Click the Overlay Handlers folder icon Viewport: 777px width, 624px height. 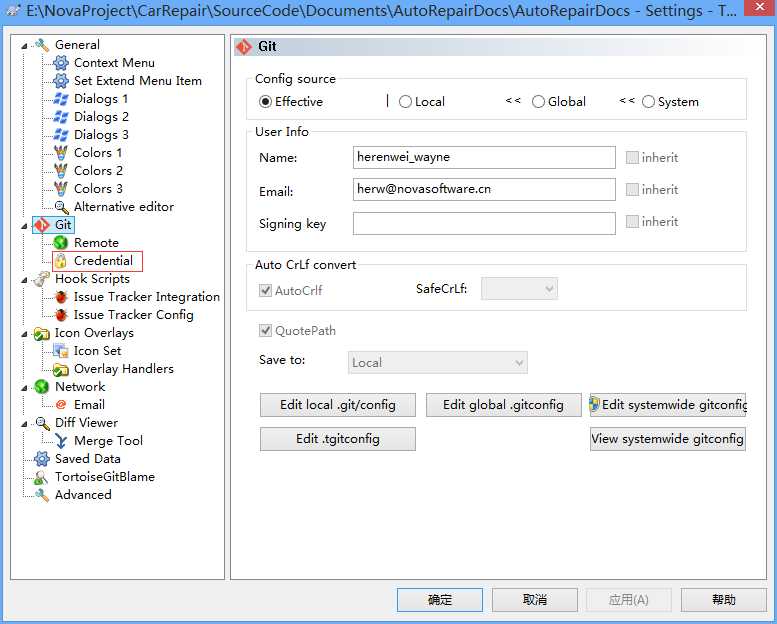pos(60,369)
